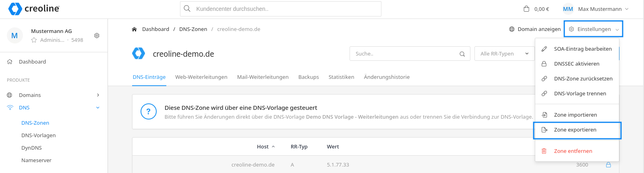
Task: Select SOA-Eintrag bearbeiten menu entry
Action: tap(577, 49)
